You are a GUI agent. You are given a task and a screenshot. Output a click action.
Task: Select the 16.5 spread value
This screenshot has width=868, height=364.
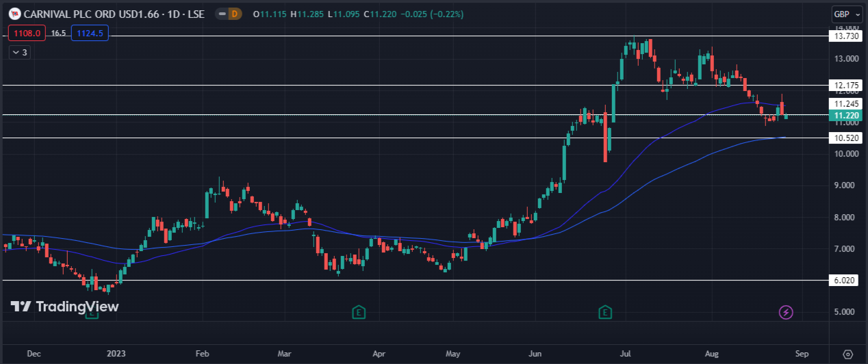(x=58, y=33)
